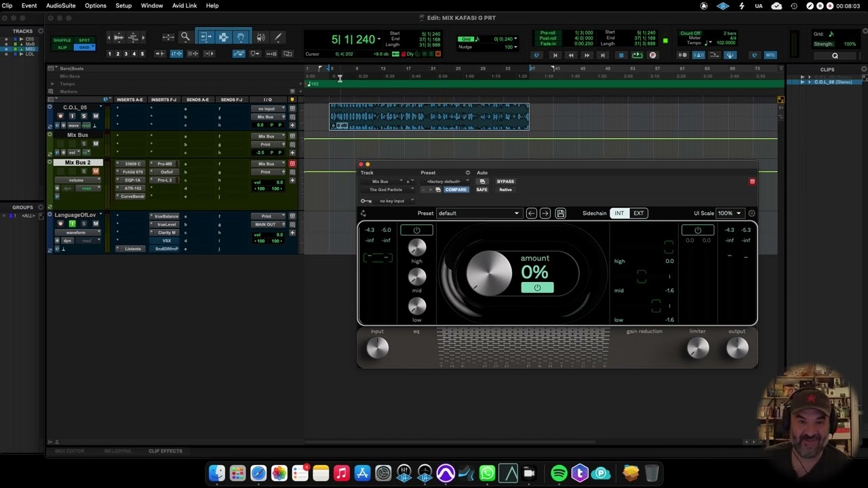Select the Zoomer magnifier tool

185,37
